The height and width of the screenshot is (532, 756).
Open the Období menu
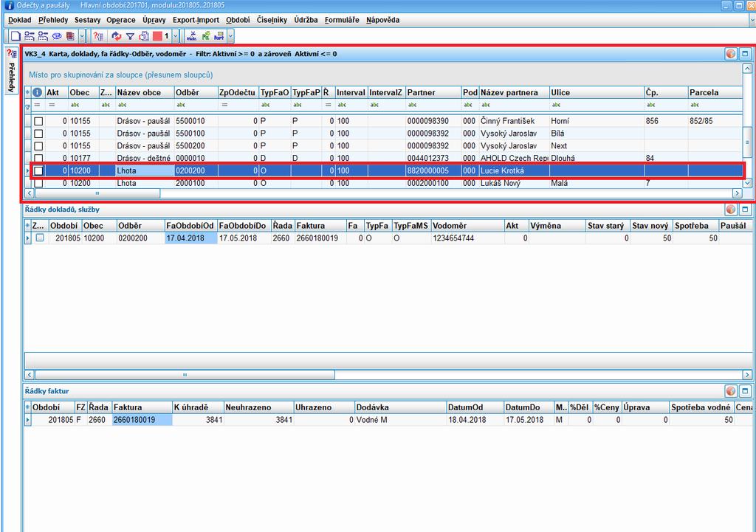238,20
